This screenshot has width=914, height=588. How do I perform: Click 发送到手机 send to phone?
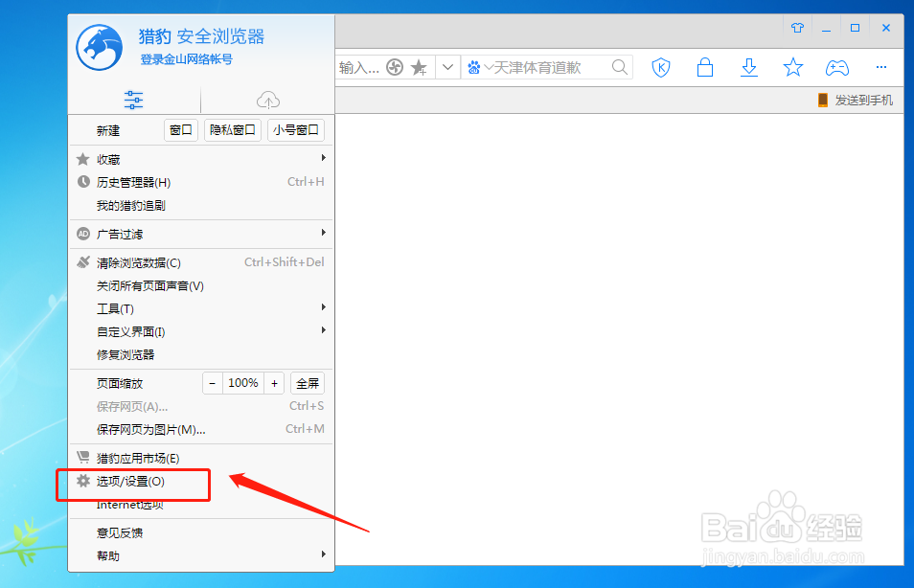click(864, 101)
